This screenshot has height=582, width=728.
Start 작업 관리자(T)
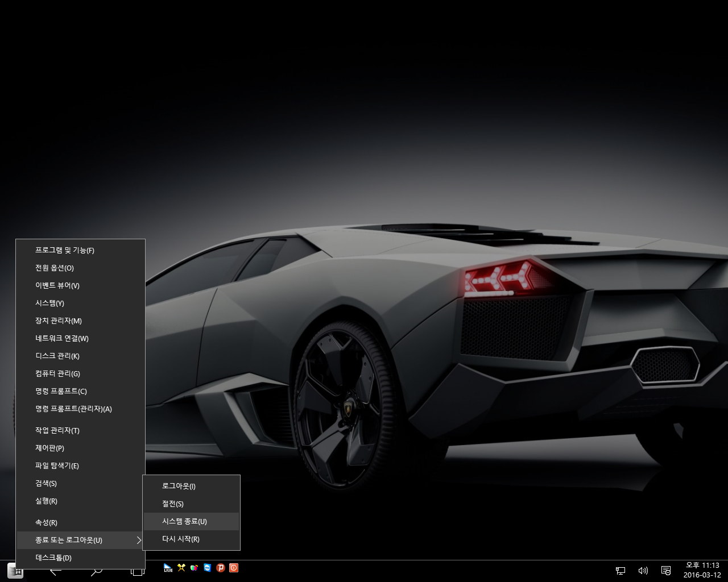pos(80,430)
